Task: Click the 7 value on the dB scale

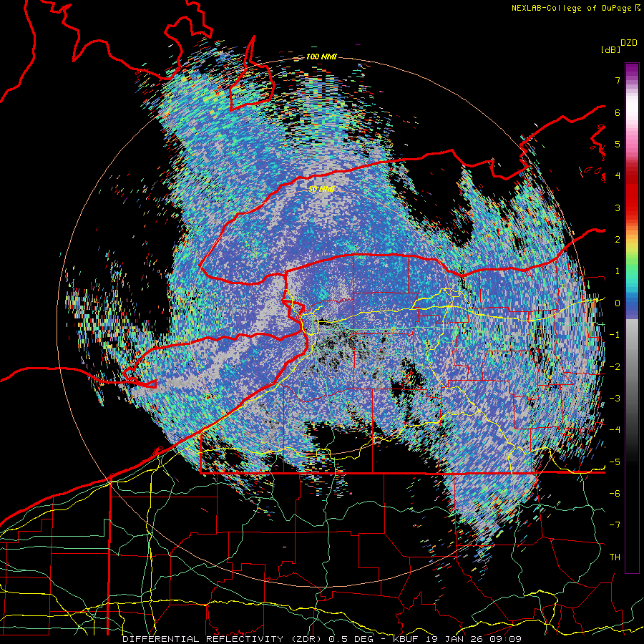Action: click(x=618, y=80)
